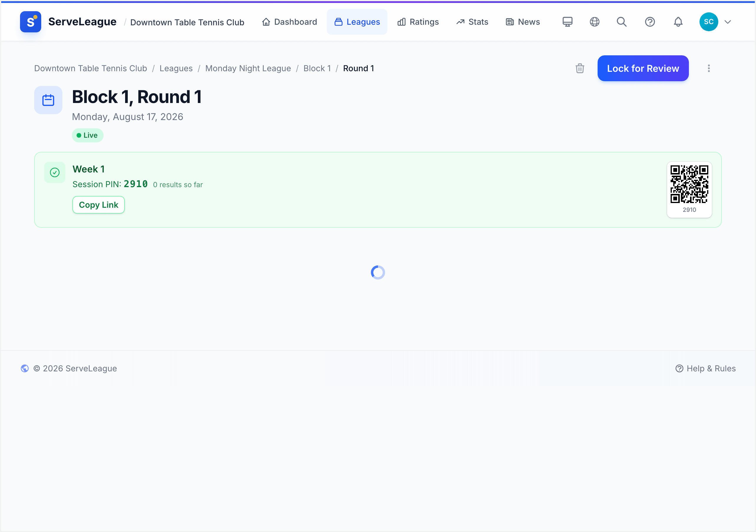Click the footer globe icon
Viewport: 756px width, 532px height.
[25, 368]
